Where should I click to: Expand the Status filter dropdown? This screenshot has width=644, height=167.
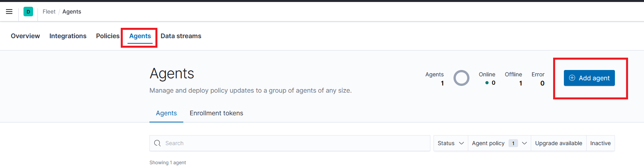451,143
